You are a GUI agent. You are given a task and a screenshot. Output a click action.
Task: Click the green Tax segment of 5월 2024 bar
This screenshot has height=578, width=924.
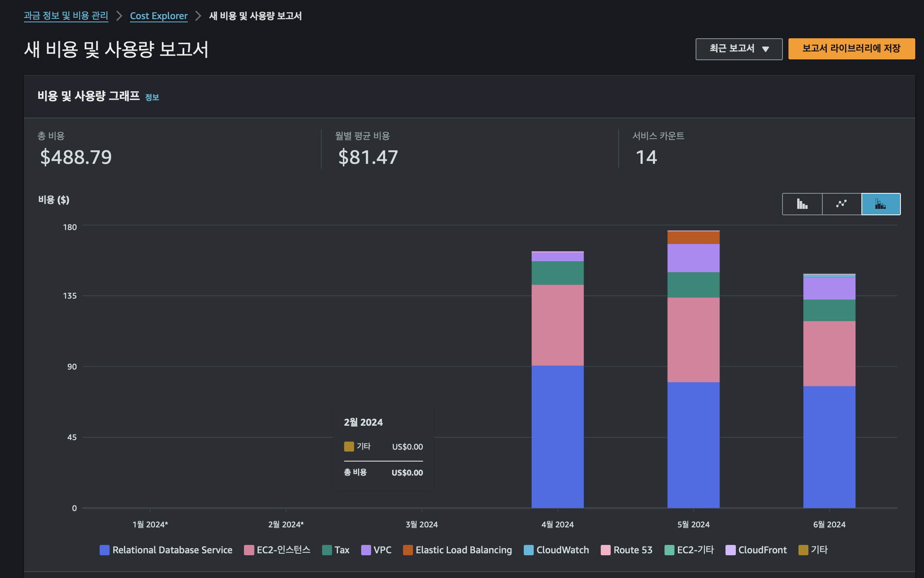[x=694, y=285]
